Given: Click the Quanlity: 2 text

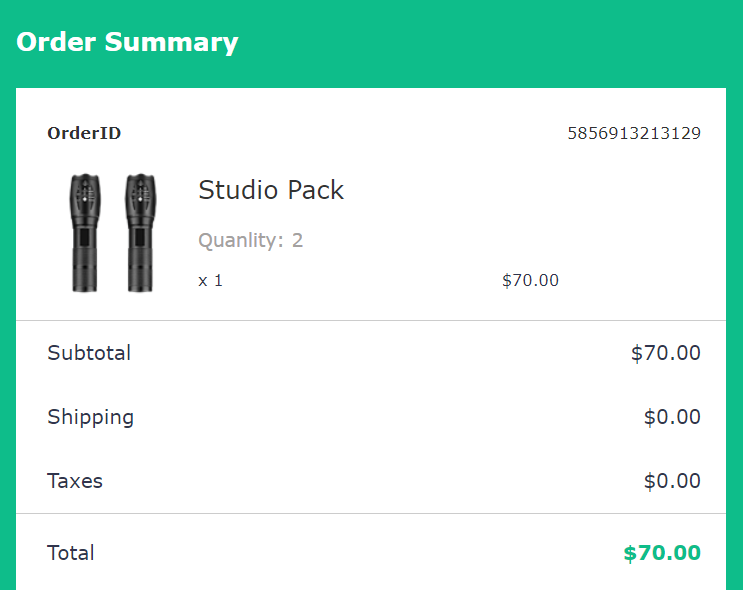Looking at the screenshot, I should coord(250,240).
